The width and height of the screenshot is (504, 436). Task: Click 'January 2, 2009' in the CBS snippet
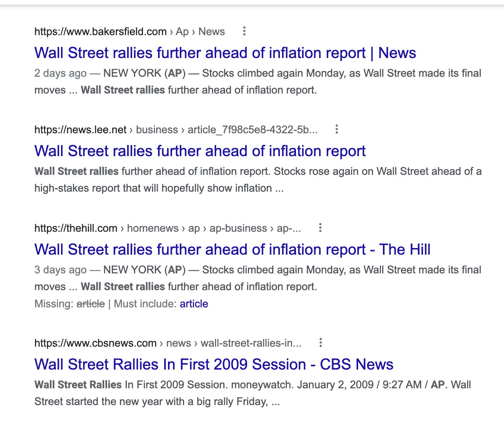[335, 384]
